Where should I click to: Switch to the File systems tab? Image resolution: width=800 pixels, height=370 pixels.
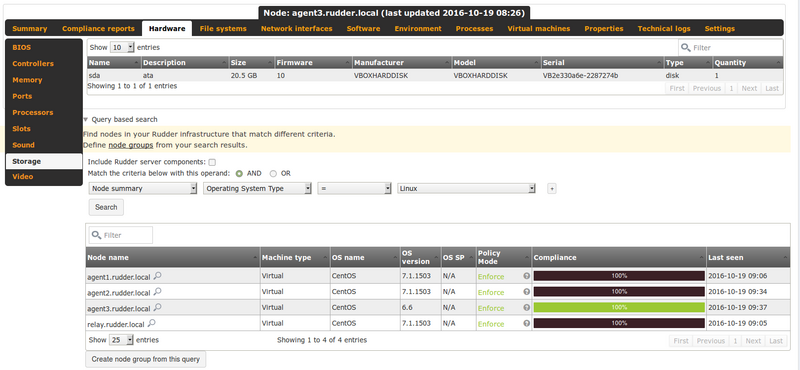223,29
